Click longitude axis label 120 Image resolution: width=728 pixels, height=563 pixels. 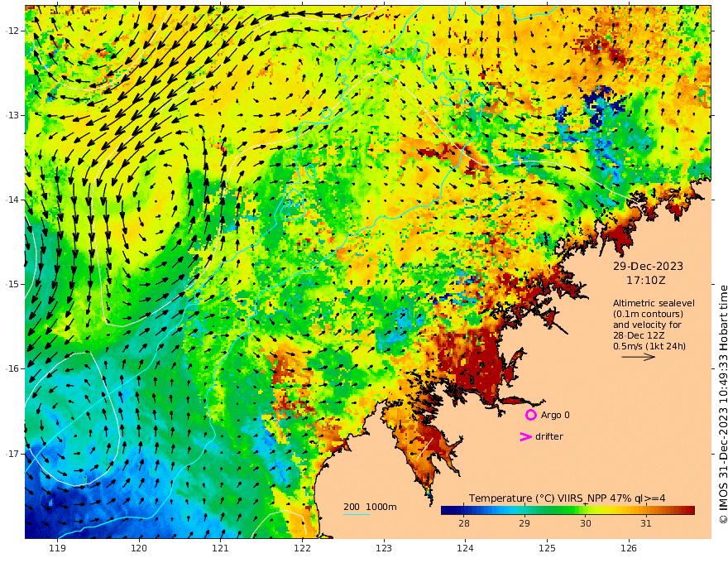[139, 549]
